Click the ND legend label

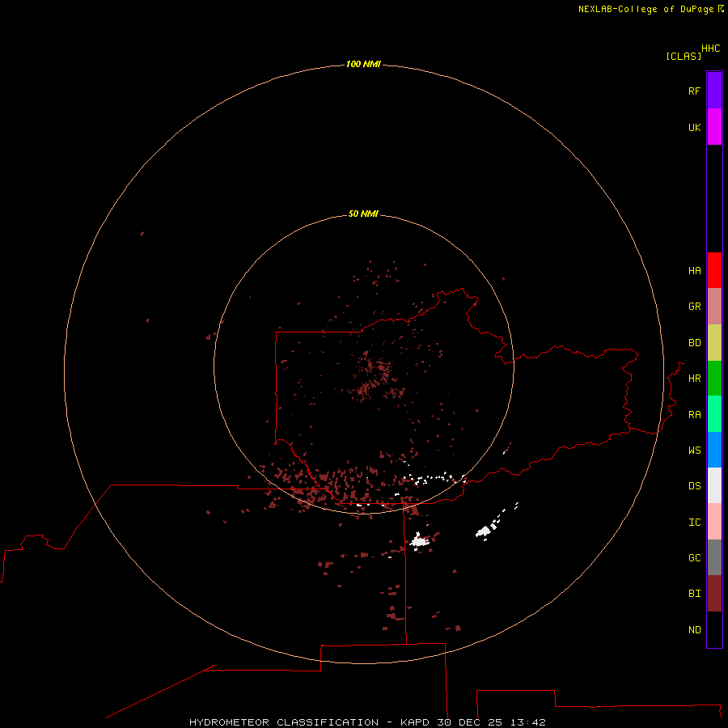[x=694, y=630]
